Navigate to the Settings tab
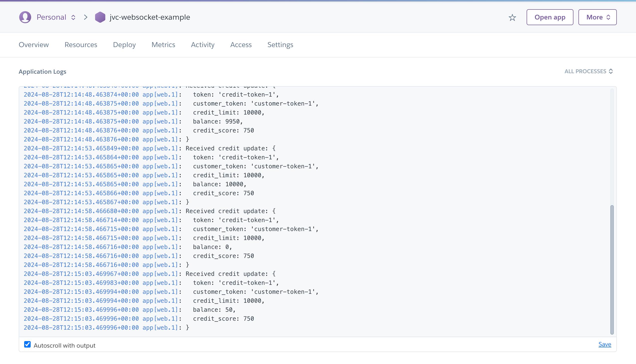636x364 pixels. point(280,45)
